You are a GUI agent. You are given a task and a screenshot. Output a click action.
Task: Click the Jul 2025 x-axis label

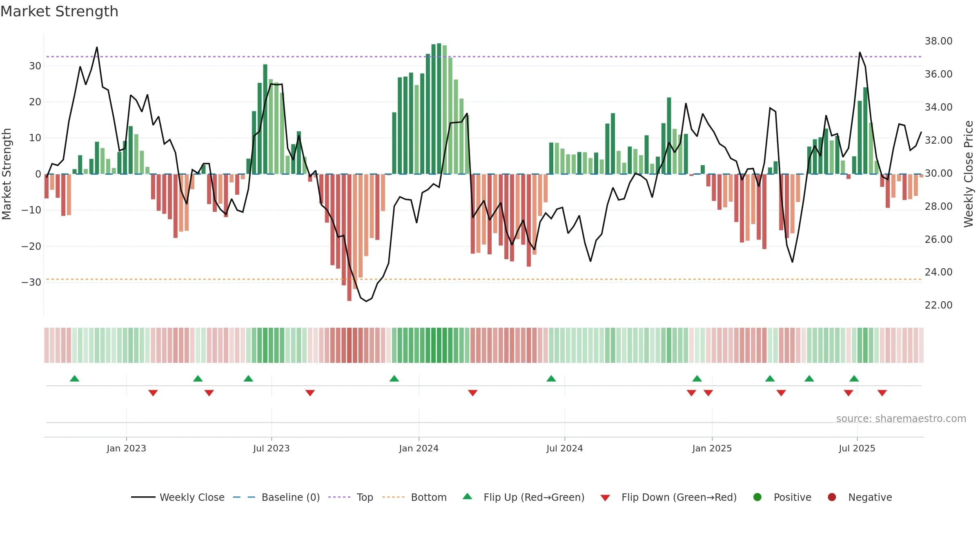pos(857,448)
